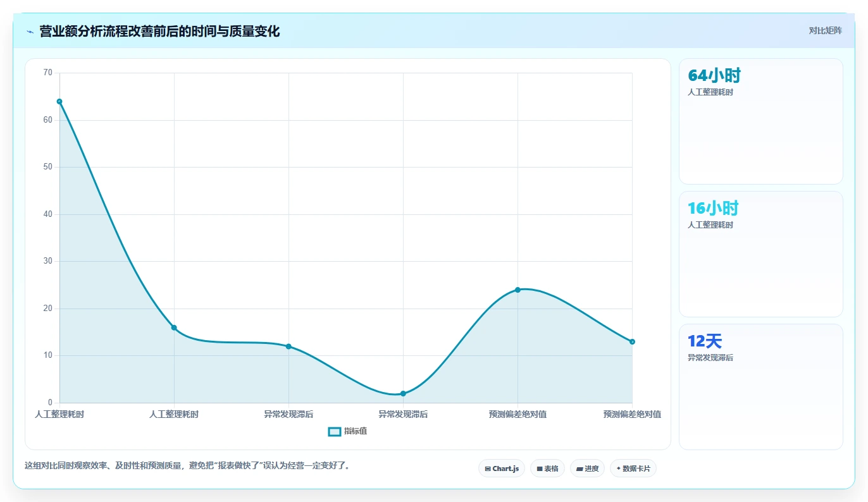Select the 进度 tag chip
Image resolution: width=868 pixels, height=502 pixels.
tap(587, 468)
